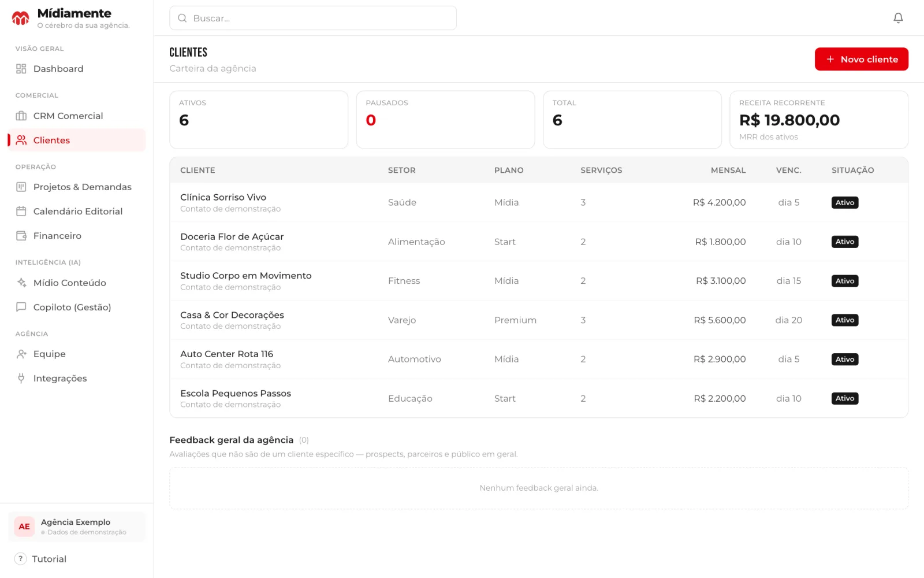
Task: Select the Casa & Cor Decorações client
Action: [x=539, y=320]
